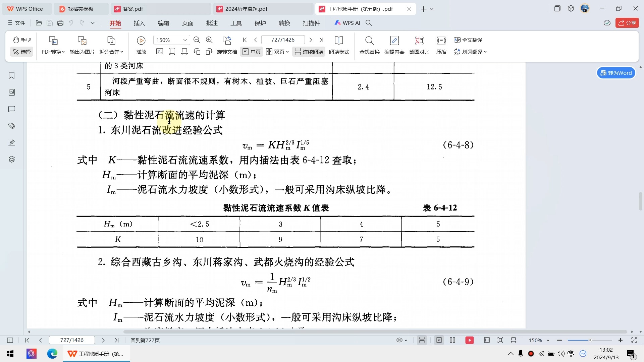Open the bookmarks sidebar panel
The width and height of the screenshot is (644, 362).
[x=12, y=75]
